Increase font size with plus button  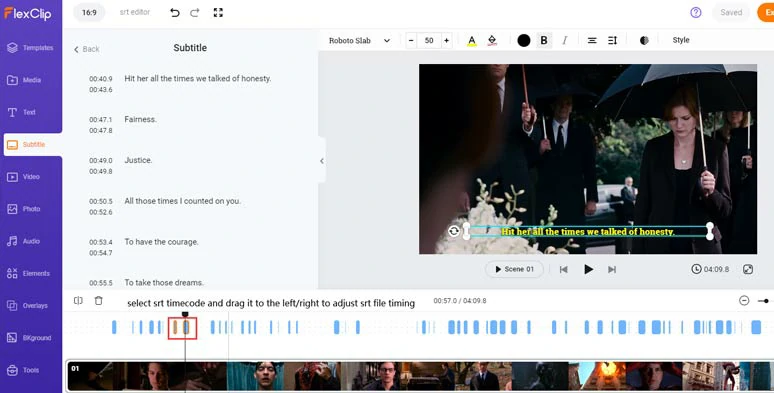tap(447, 40)
